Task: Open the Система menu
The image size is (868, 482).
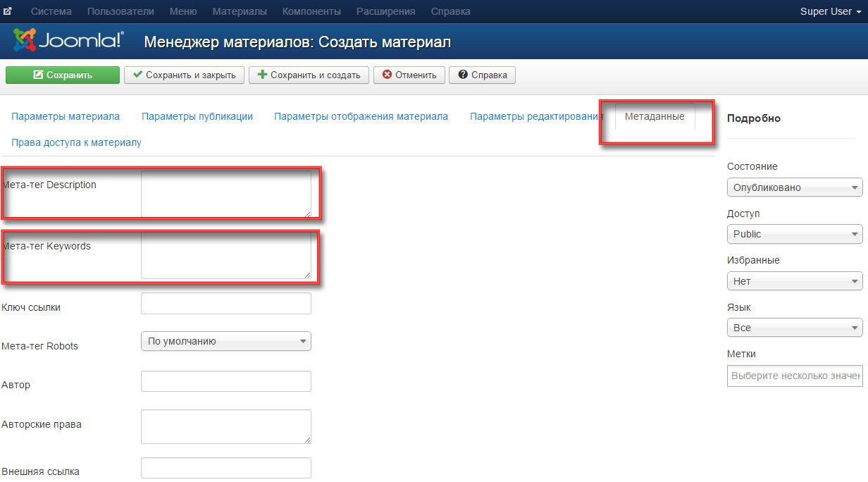Action: click(51, 11)
